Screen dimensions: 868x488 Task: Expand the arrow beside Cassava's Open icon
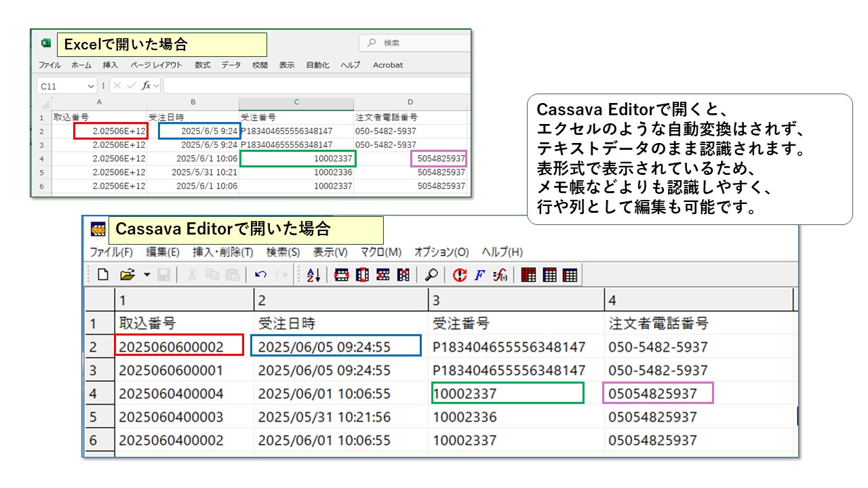click(x=146, y=275)
